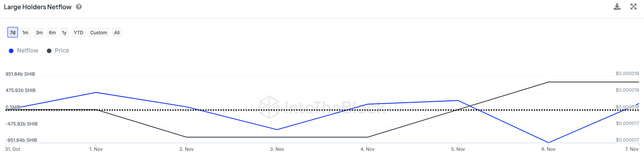
Task: Open the help question mark icon
Action: (x=79, y=7)
